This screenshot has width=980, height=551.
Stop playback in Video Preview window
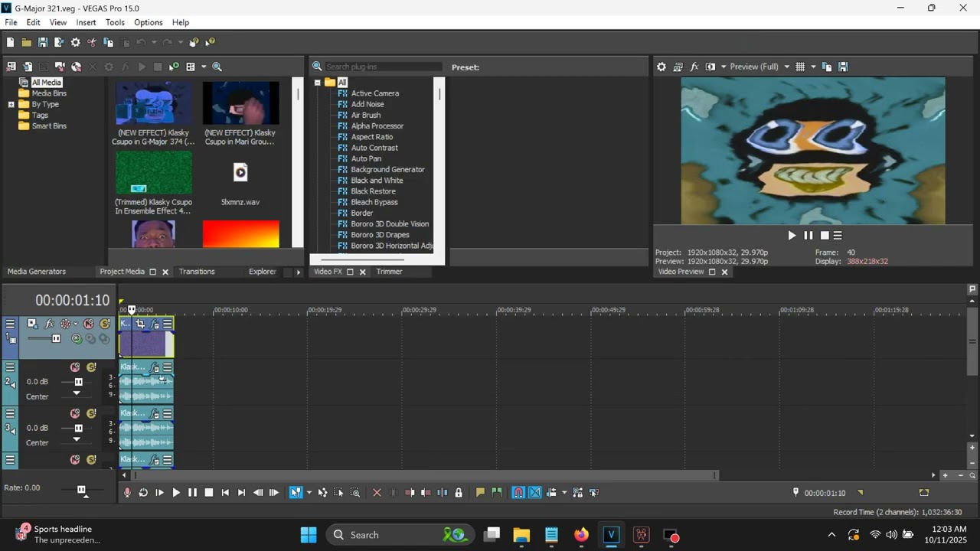(x=825, y=236)
